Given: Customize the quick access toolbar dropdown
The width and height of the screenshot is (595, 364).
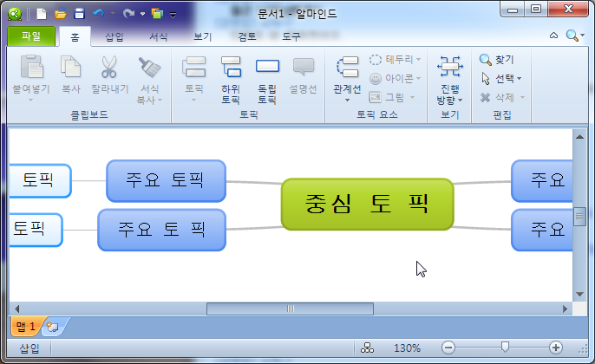Looking at the screenshot, I should tap(173, 15).
